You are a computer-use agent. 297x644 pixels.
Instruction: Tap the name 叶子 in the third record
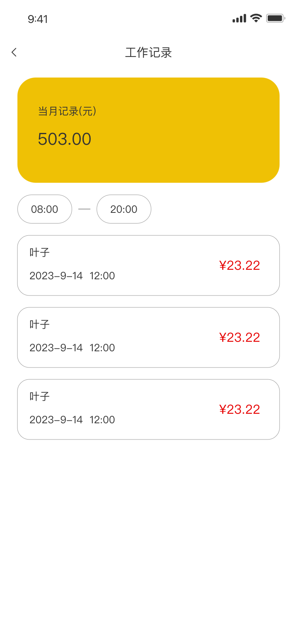(x=40, y=396)
